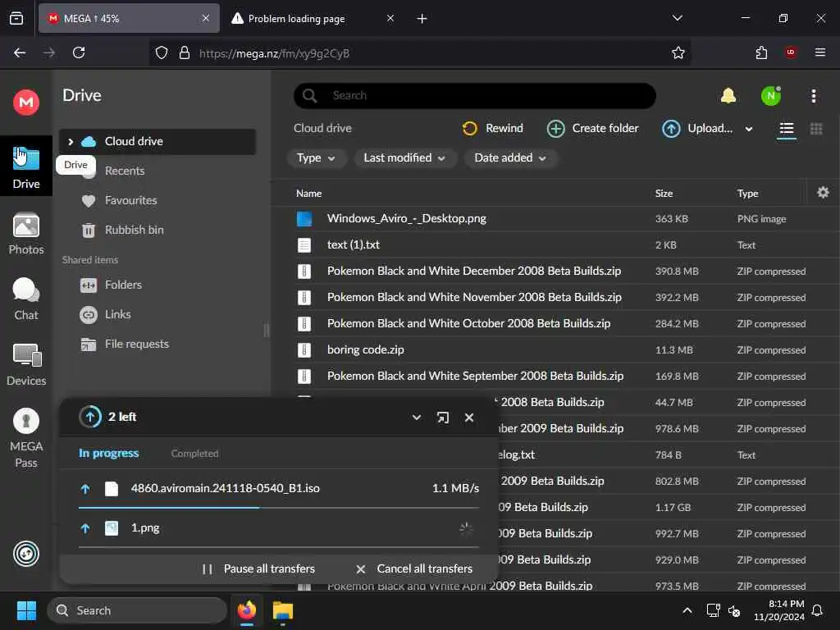Viewport: 840px width, 630px height.
Task: Expand the Cloud drive tree
Action: click(71, 141)
